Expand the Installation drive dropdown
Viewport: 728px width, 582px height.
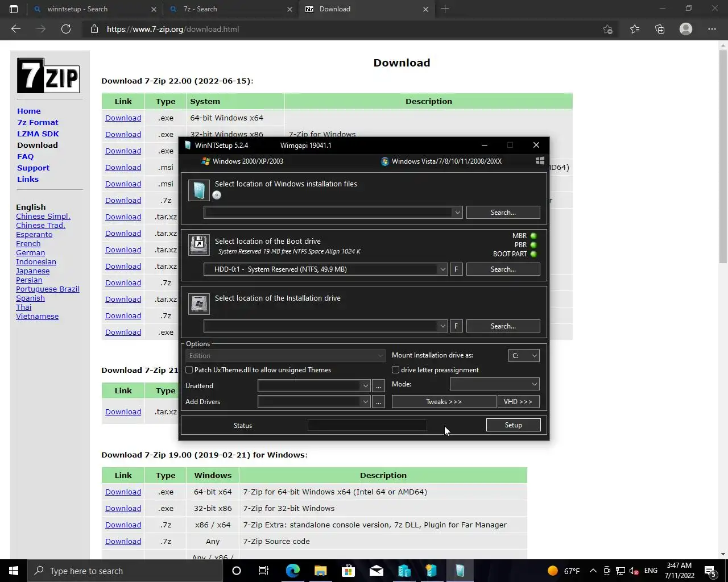442,326
